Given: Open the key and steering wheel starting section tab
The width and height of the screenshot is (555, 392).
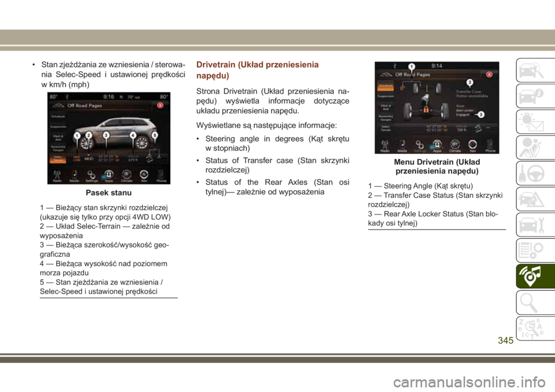Looking at the screenshot, I should (x=535, y=173).
